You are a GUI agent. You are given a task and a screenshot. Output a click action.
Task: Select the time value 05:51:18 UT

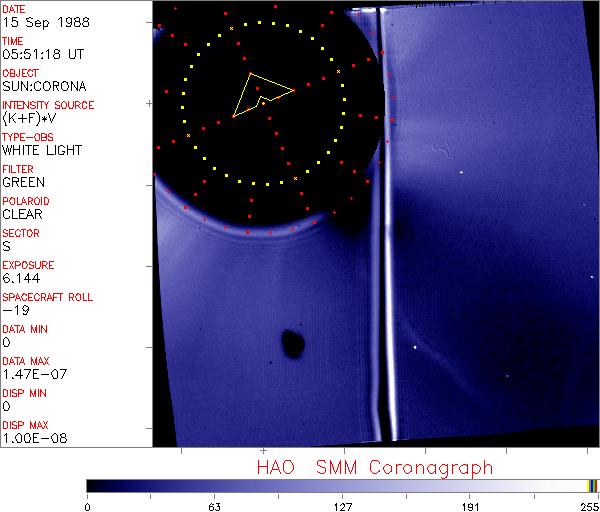pos(41,55)
